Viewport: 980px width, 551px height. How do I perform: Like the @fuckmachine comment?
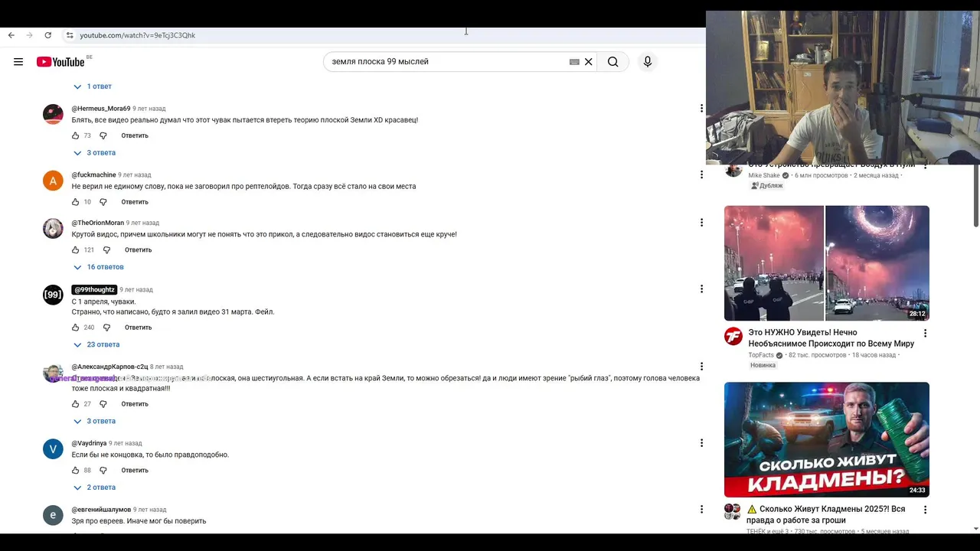76,202
